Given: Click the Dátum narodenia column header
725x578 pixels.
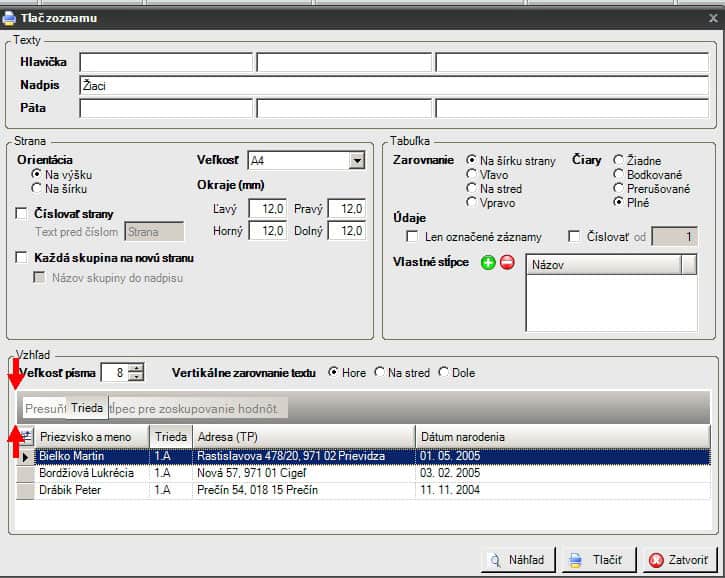Looking at the screenshot, I should pos(563,437).
